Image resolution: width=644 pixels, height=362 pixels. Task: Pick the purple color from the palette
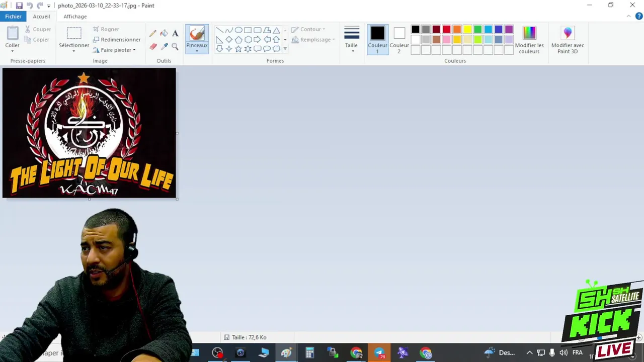[509, 30]
